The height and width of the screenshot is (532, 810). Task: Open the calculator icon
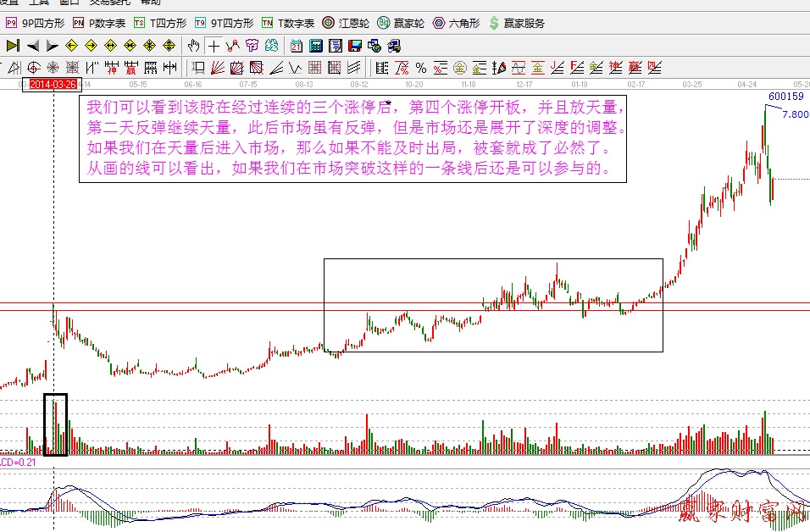click(x=315, y=46)
